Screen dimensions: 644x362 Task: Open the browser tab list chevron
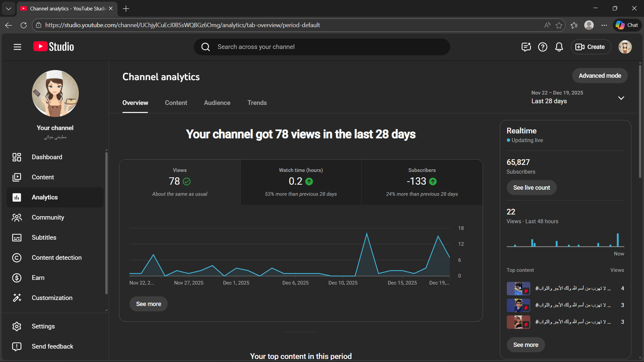tap(8, 8)
